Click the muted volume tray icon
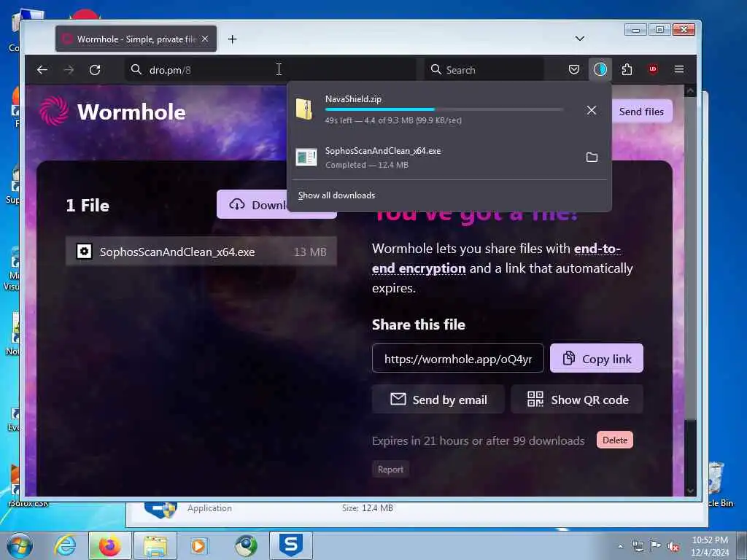Image resolution: width=747 pixels, height=560 pixels. pyautogui.click(x=673, y=546)
